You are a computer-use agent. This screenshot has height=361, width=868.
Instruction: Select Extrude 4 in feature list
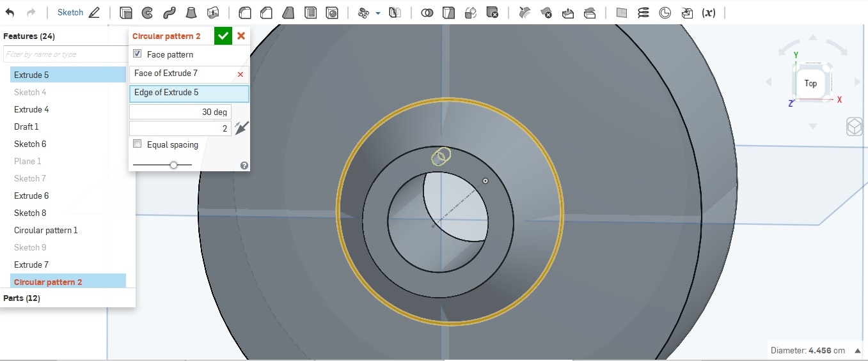point(68,109)
